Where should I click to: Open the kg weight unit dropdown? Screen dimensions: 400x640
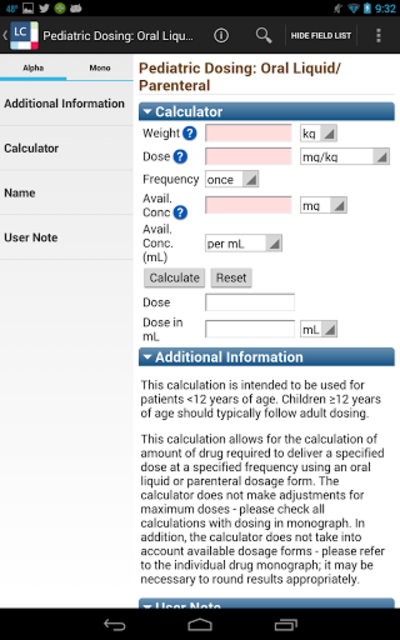[x=318, y=133]
